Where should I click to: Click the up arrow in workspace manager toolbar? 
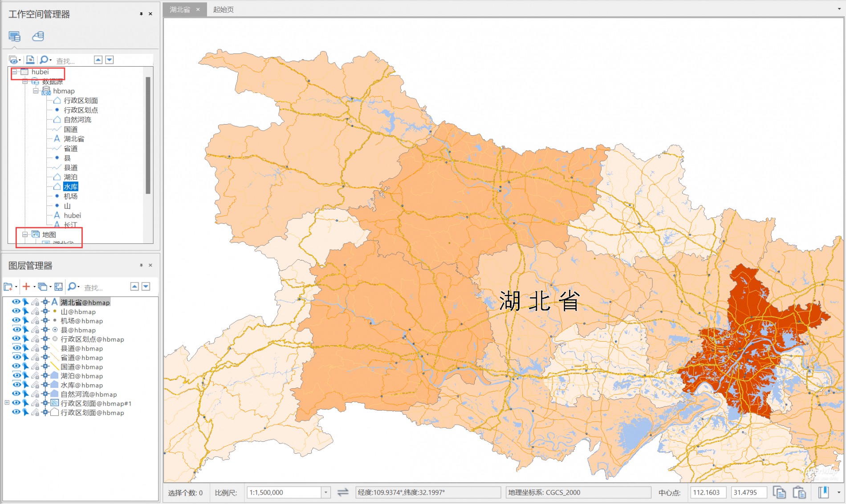pos(98,60)
